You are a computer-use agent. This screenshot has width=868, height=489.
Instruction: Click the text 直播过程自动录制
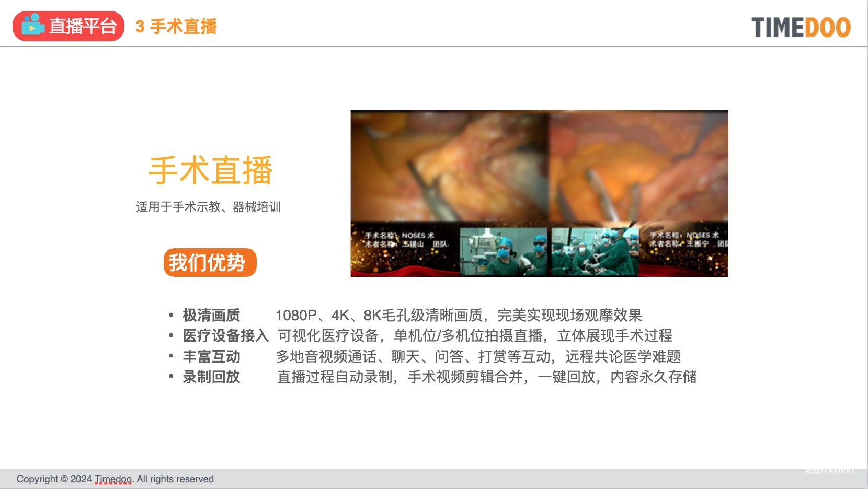tap(335, 377)
